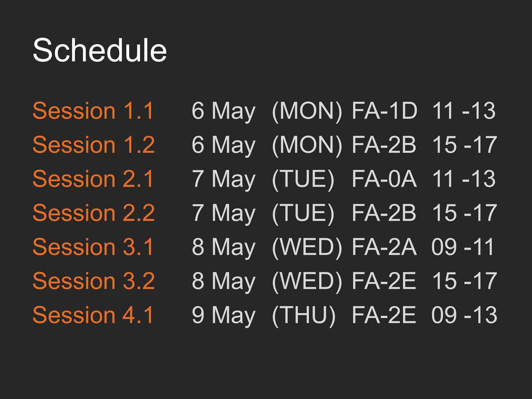Click the (THU) day label
Viewport: 532px width, 399px height.
point(304,315)
